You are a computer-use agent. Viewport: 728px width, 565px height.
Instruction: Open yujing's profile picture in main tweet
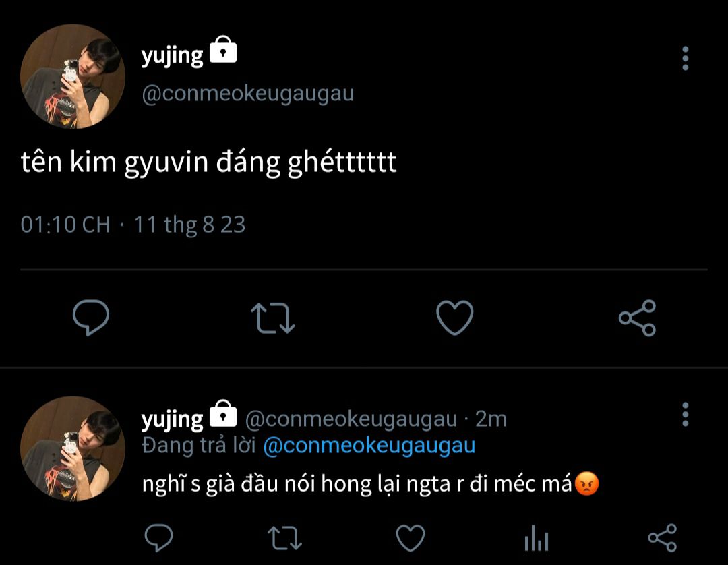tap(73, 76)
